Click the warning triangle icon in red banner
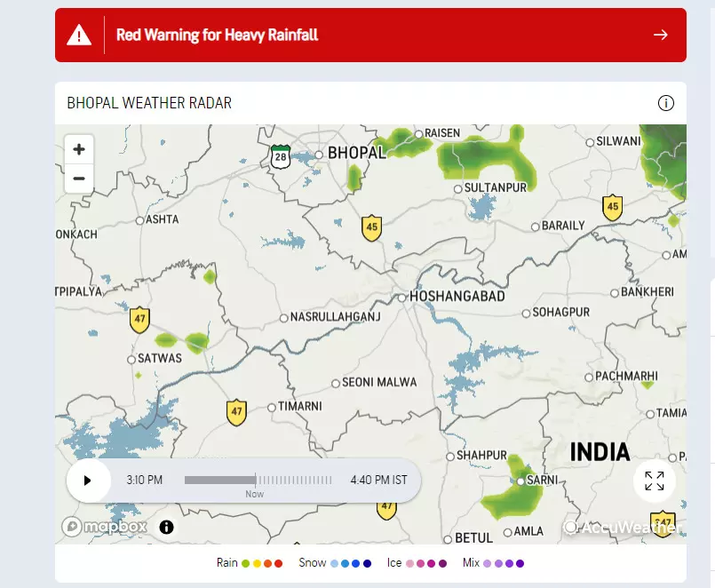The image size is (715, 588). tap(80, 36)
